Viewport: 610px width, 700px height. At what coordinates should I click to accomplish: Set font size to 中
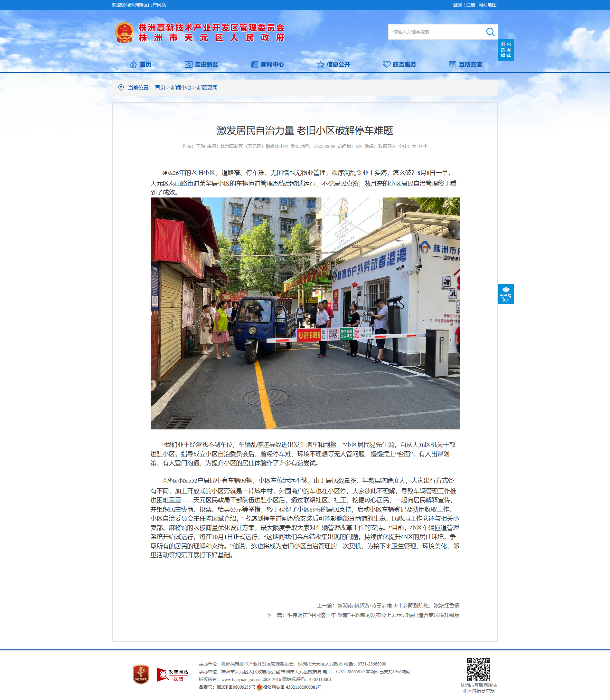click(x=419, y=146)
